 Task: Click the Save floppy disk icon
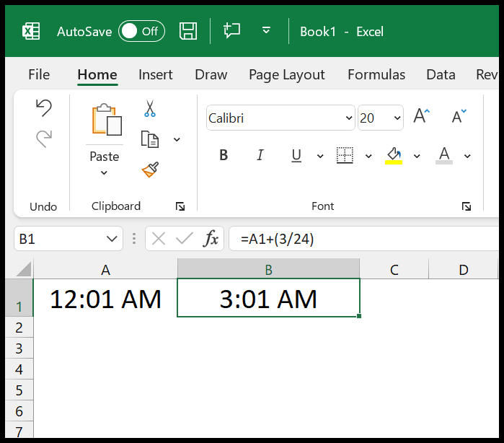pos(188,31)
